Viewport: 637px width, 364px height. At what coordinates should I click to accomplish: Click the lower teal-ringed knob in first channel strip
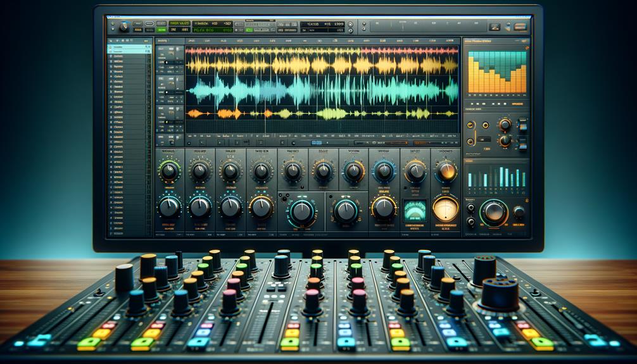pos(168,206)
